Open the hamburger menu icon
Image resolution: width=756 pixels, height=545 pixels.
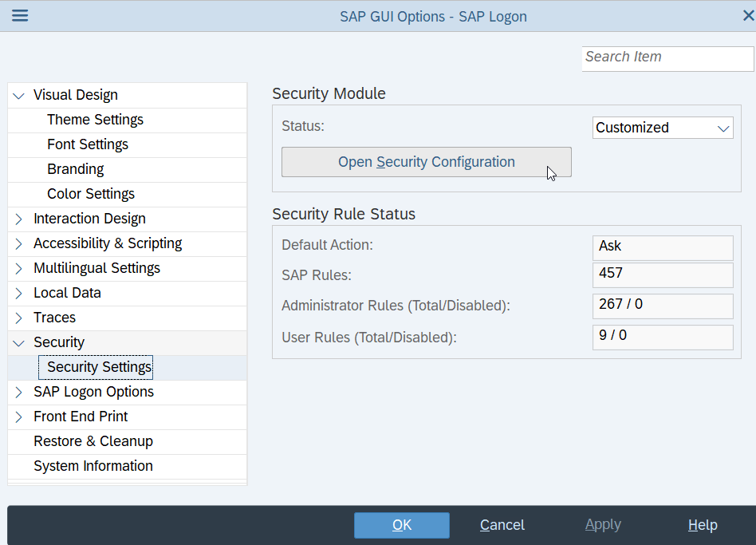pos(20,16)
